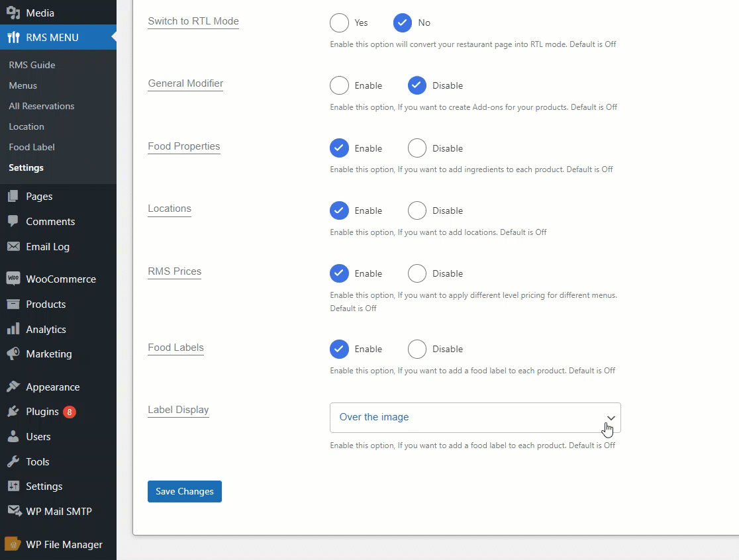Click the Plugins plug icon
This screenshot has width=739, height=560.
tap(13, 411)
